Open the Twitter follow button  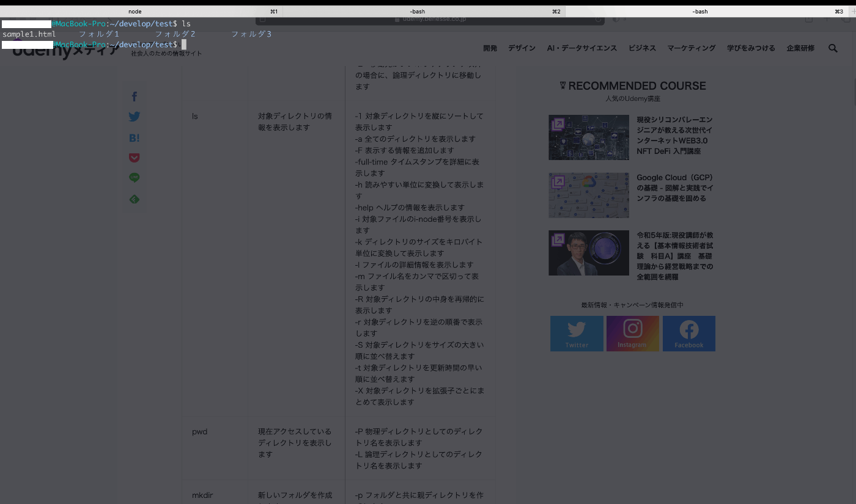click(x=577, y=334)
